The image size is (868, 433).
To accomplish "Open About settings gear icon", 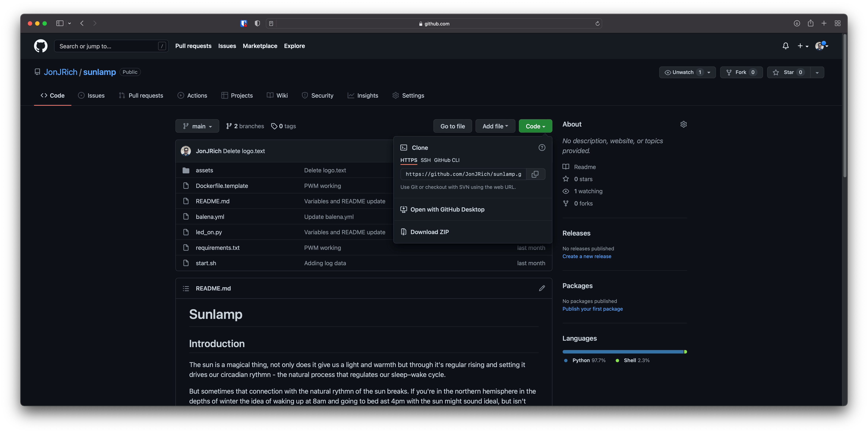I will (683, 124).
